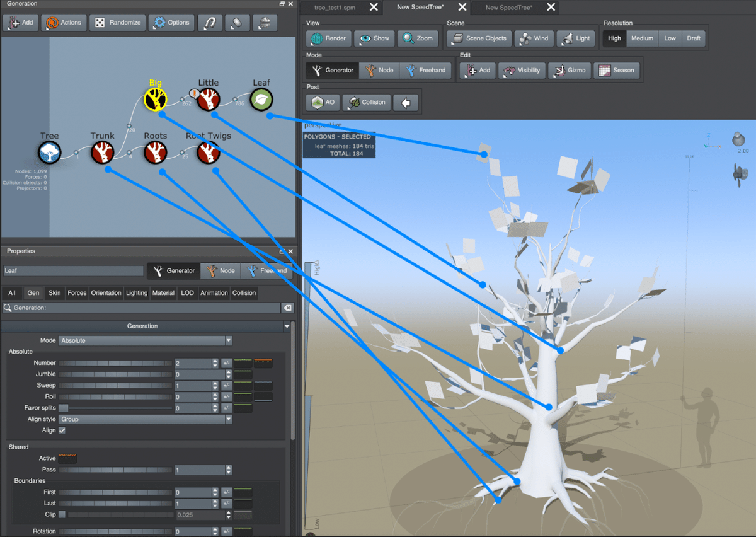Open the Forces properties tab
Viewport: 756px width, 537px height.
click(77, 293)
